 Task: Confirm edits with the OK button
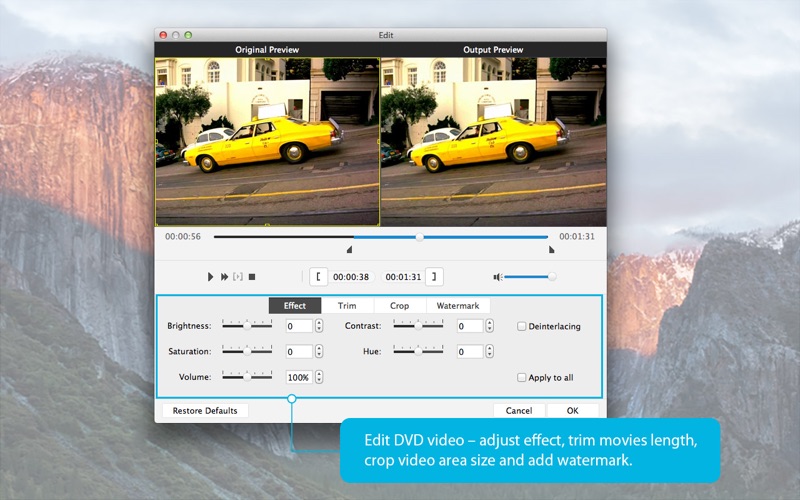pos(572,411)
